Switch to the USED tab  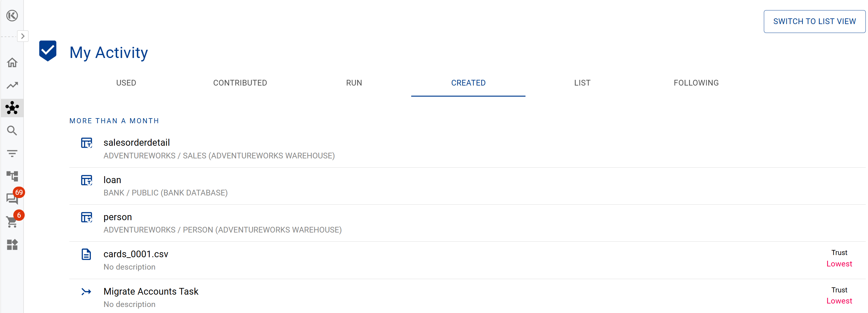point(126,83)
